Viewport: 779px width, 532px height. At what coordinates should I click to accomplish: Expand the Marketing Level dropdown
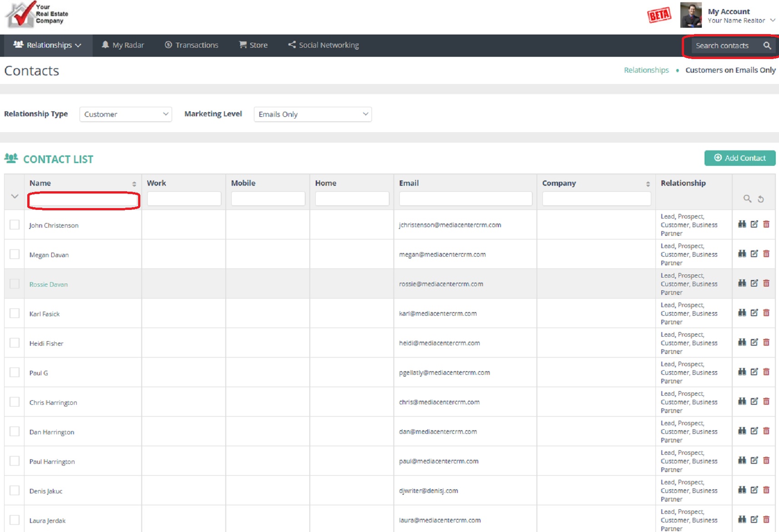[x=313, y=114]
